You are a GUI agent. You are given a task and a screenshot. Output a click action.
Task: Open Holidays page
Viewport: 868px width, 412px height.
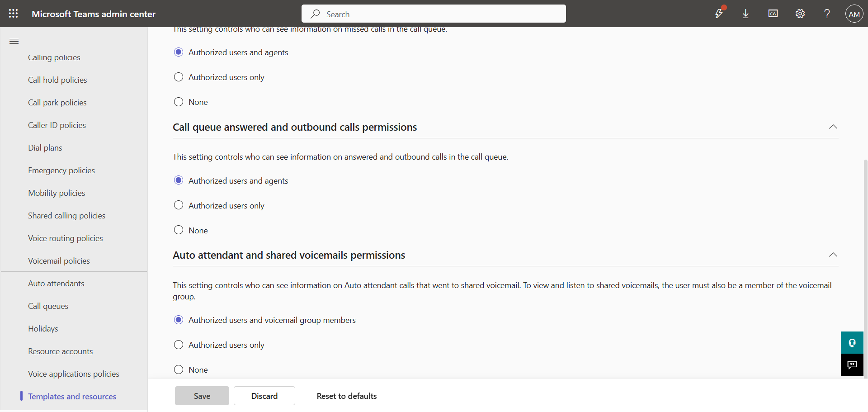point(43,329)
